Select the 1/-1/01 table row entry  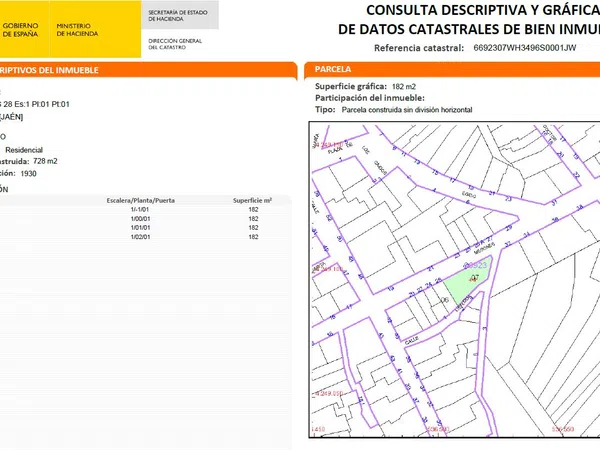pos(140,210)
